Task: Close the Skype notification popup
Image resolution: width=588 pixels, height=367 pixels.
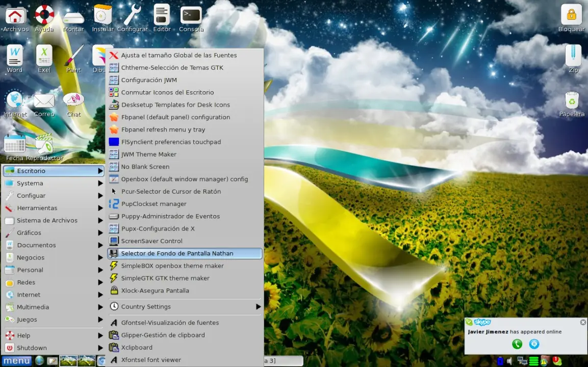Action: [x=583, y=322]
